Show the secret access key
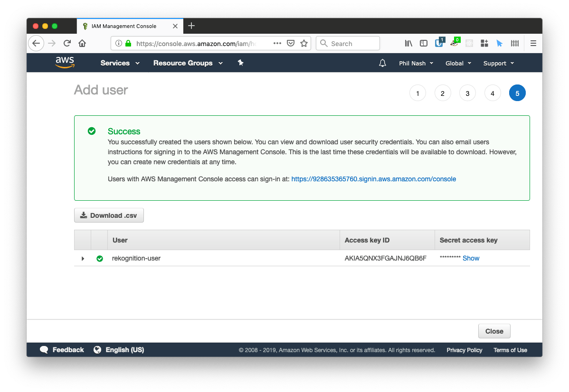Viewport: 569px width, 392px height. [x=471, y=258]
